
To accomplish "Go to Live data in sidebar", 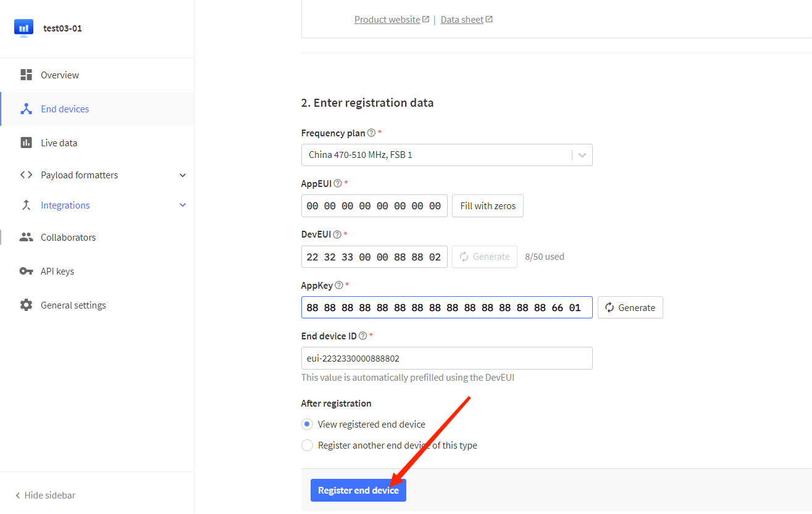I will pyautogui.click(x=59, y=143).
